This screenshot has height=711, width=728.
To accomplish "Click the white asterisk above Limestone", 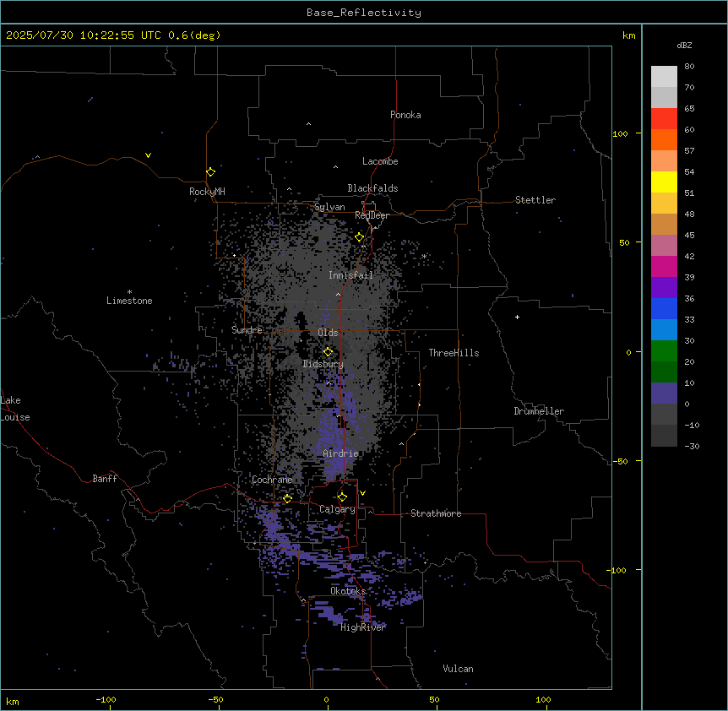I will pyautogui.click(x=129, y=292).
